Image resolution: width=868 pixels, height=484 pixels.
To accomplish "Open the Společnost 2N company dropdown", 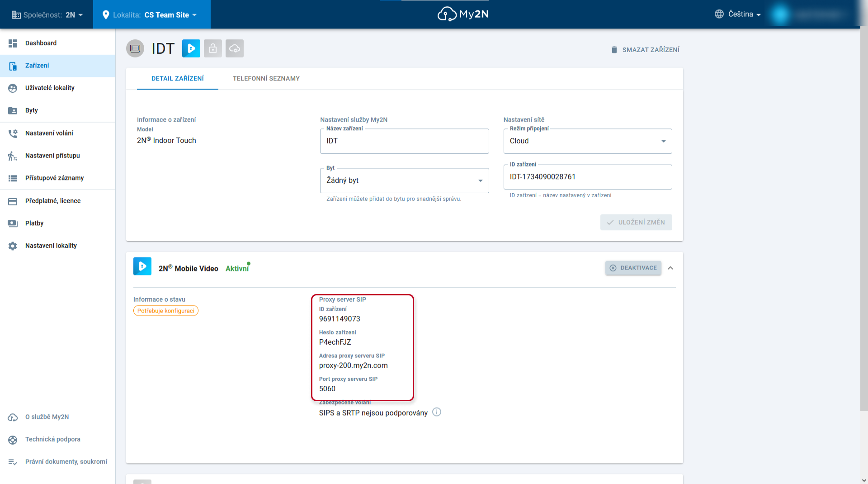I will click(47, 14).
